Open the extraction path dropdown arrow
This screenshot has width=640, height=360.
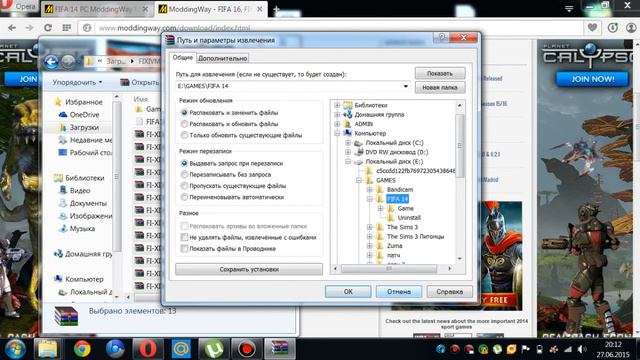tap(405, 86)
